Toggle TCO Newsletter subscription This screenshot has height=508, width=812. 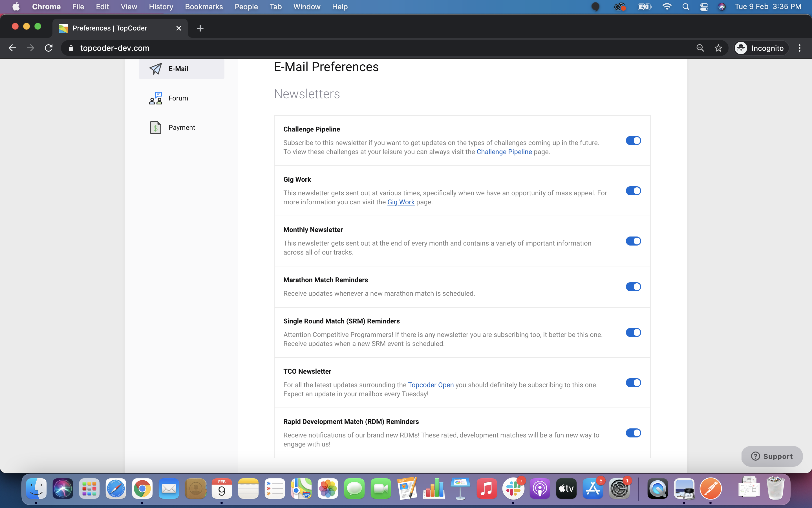click(634, 383)
